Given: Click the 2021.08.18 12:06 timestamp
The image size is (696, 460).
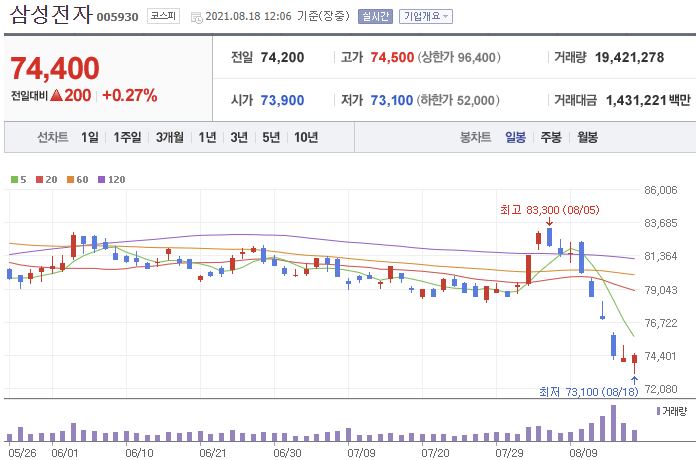Looking at the screenshot, I should click(x=248, y=16).
